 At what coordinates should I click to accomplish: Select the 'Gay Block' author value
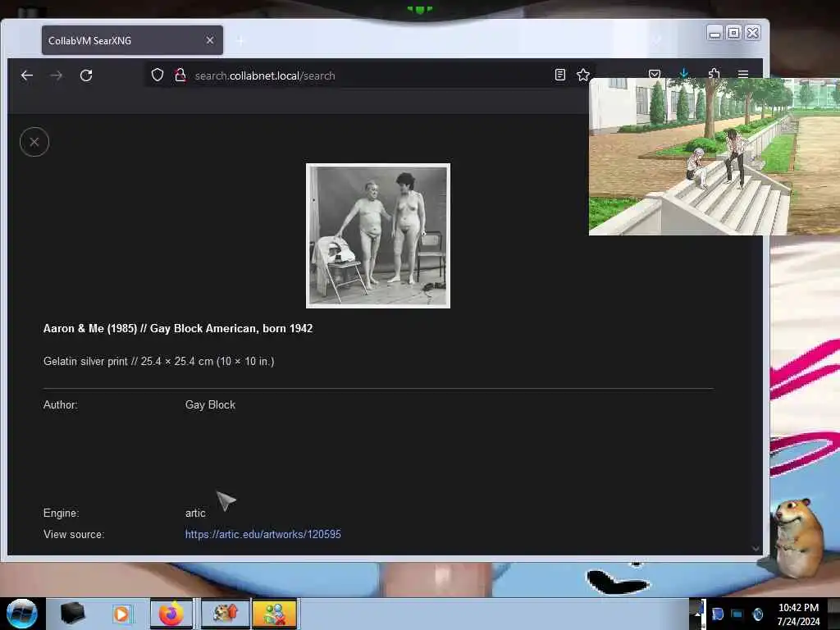pyautogui.click(x=210, y=405)
